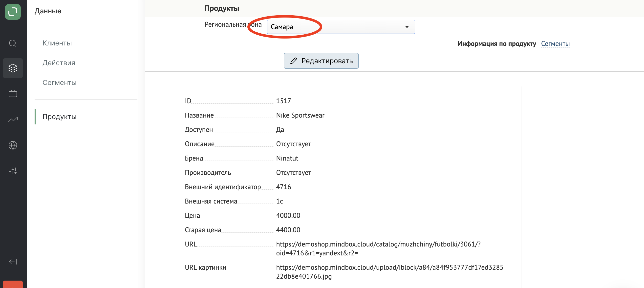Click external system value 1c
The image size is (644, 288).
(x=279, y=201)
